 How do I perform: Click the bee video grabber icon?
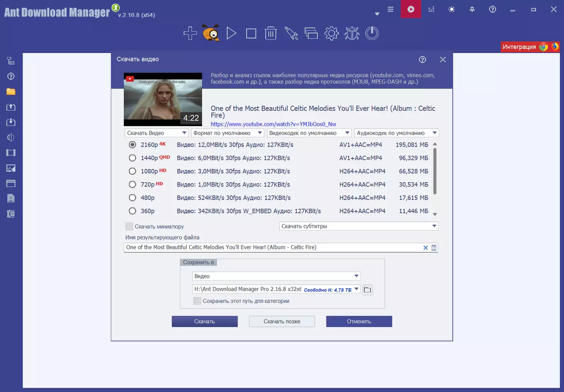211,33
